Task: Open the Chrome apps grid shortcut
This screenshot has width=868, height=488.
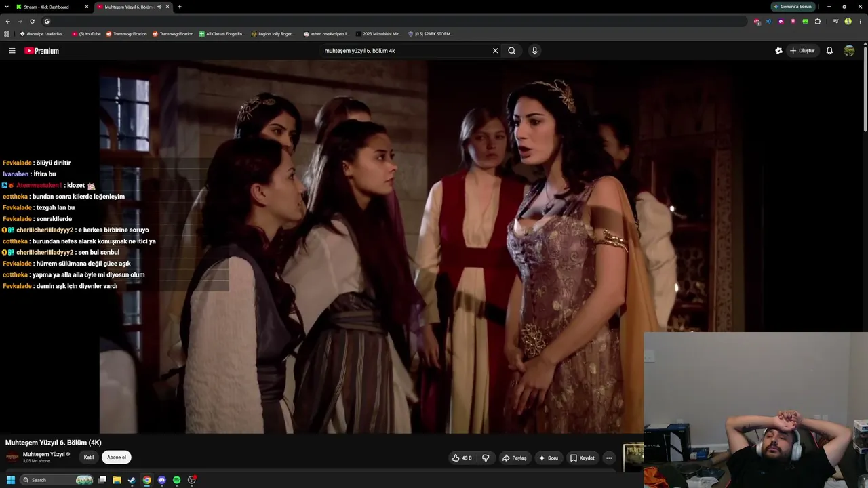Action: [x=7, y=33]
